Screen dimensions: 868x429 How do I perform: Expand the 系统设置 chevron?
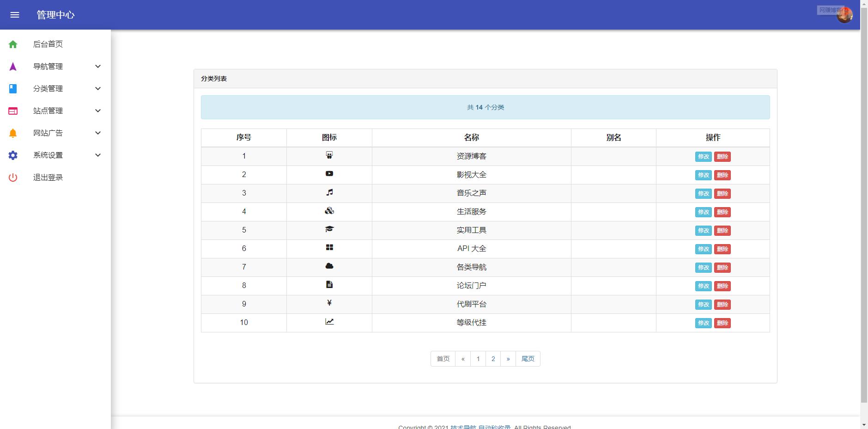tap(98, 155)
